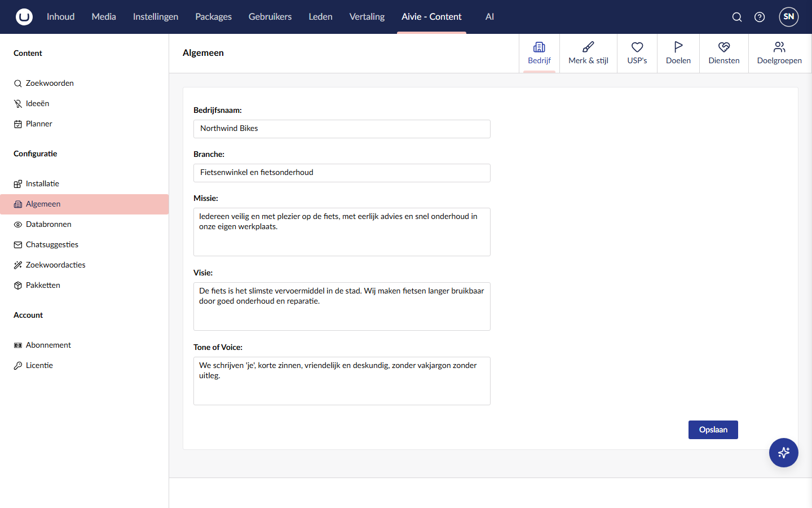The height and width of the screenshot is (508, 812).
Task: Navigate to Gebruikers in top menu
Action: [270, 17]
